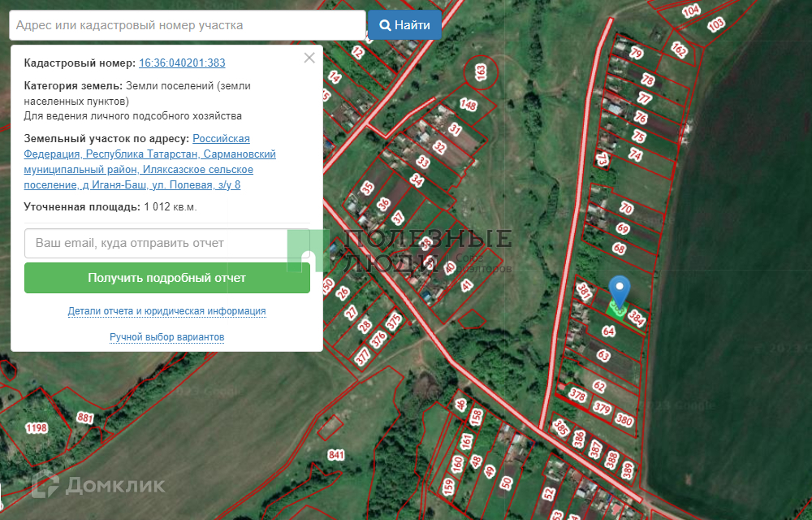This screenshot has height=520, width=812.
Task: Select parcel 34 on the map
Action: [x=417, y=180]
